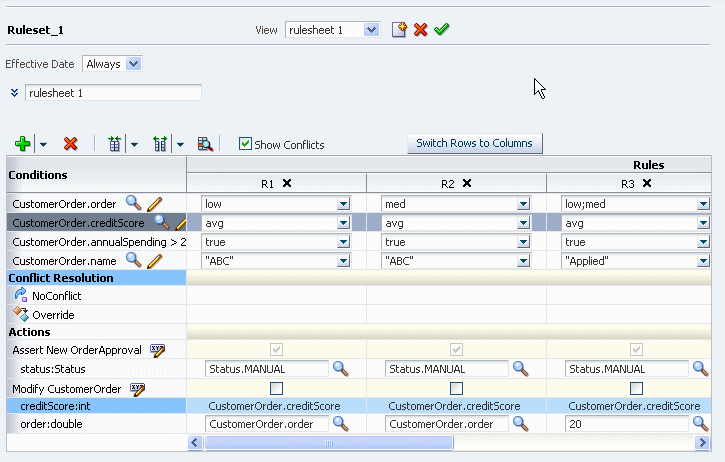Check R3 Modify CustomerOrder checkbox
The image size is (725, 462).
click(x=636, y=388)
